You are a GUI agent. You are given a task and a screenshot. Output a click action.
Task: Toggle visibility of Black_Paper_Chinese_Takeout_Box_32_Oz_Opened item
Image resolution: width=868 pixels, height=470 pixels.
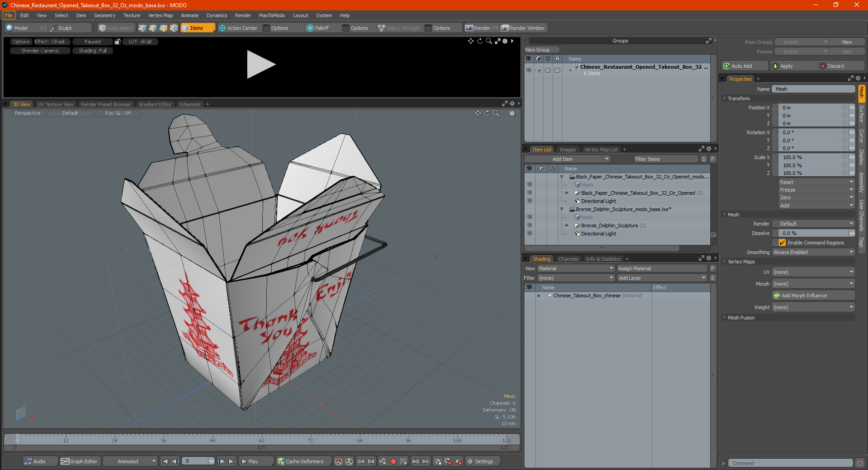click(x=529, y=193)
